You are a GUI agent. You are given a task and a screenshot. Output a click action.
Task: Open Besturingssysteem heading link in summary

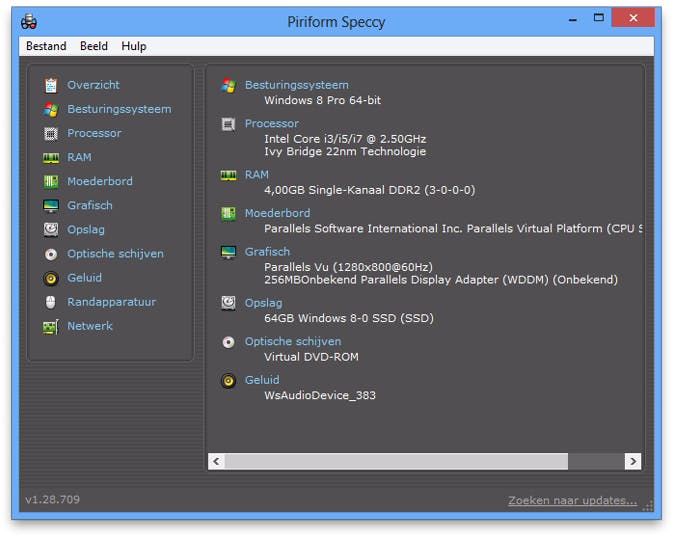(x=297, y=85)
